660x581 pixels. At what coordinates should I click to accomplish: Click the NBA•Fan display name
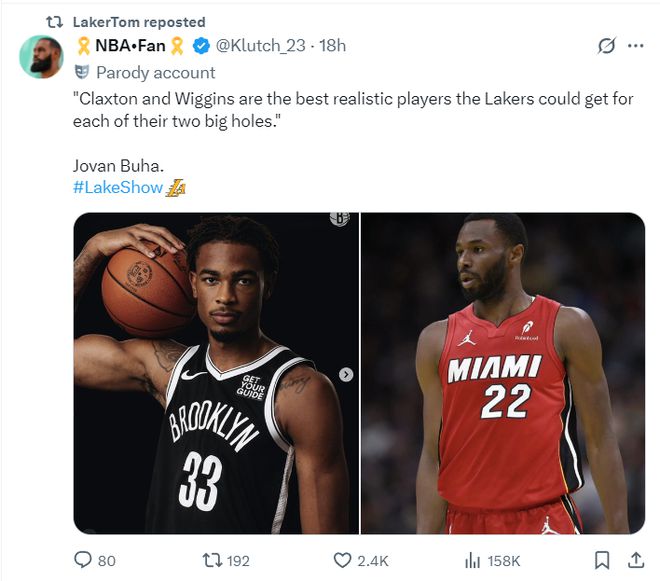point(129,46)
